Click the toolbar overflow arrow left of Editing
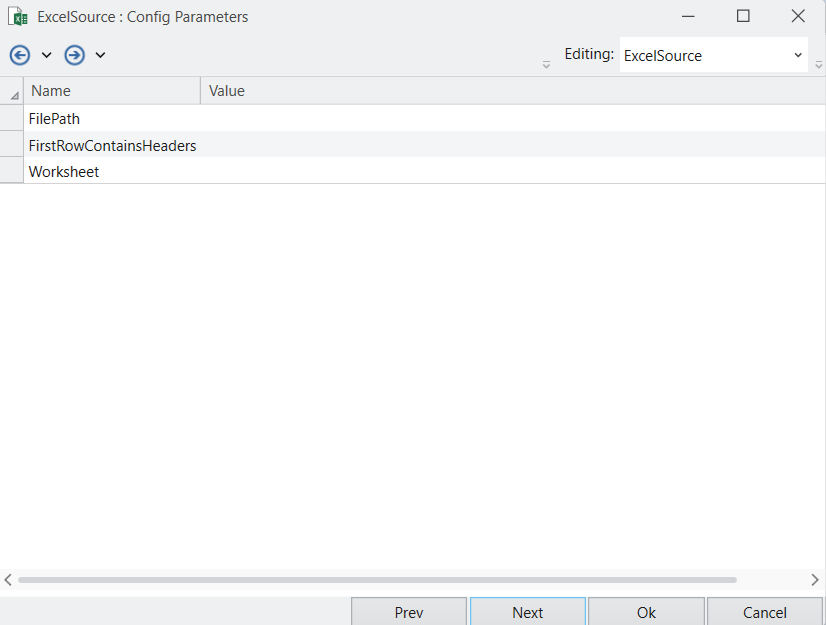Screen dimensions: 826x625 [546, 65]
